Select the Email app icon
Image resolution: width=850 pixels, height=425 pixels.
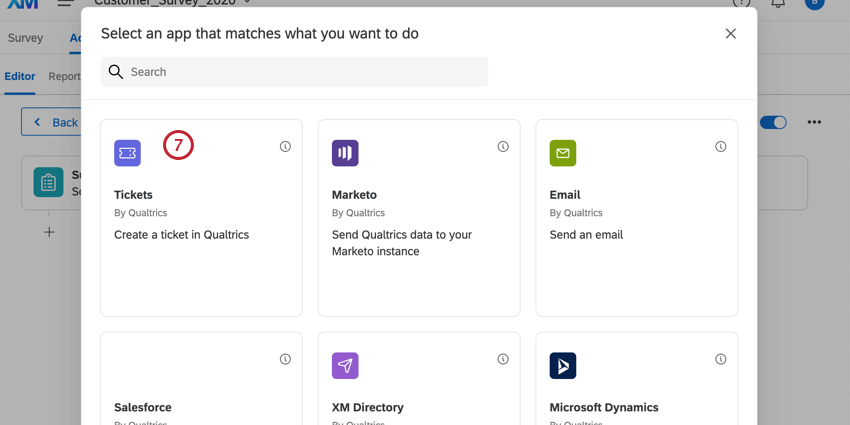563,153
